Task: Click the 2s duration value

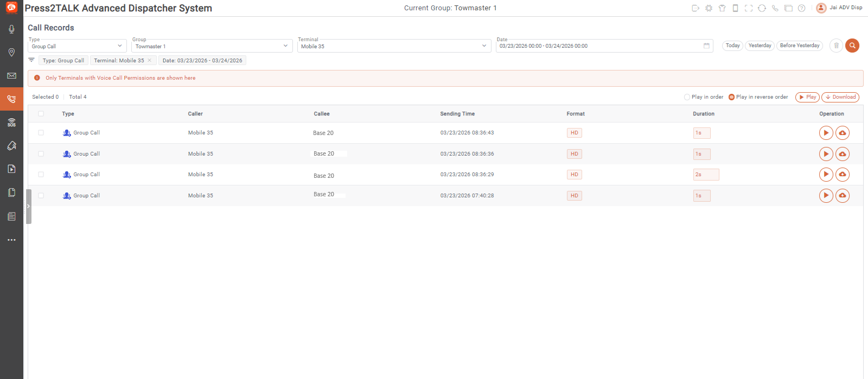Action: point(706,175)
